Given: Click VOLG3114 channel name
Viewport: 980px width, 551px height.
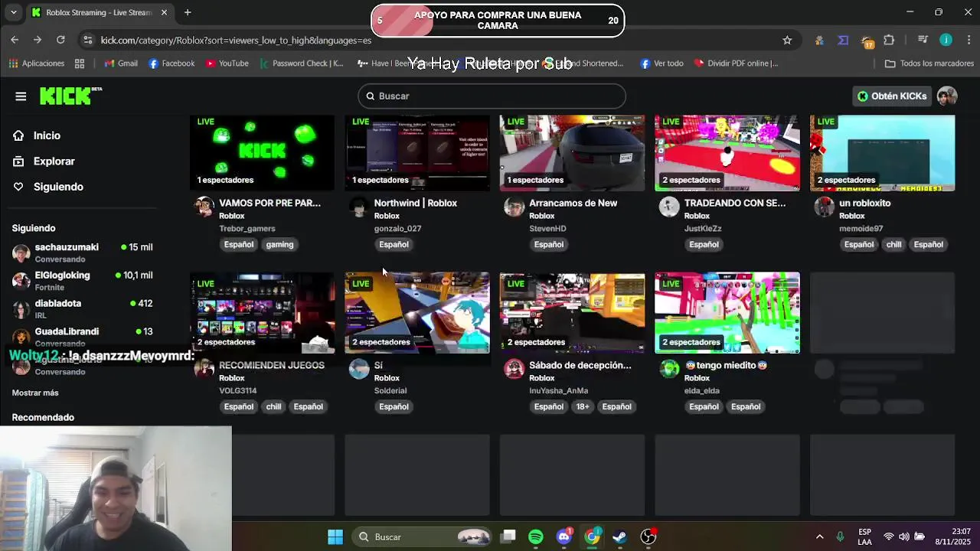Looking at the screenshot, I should (237, 391).
